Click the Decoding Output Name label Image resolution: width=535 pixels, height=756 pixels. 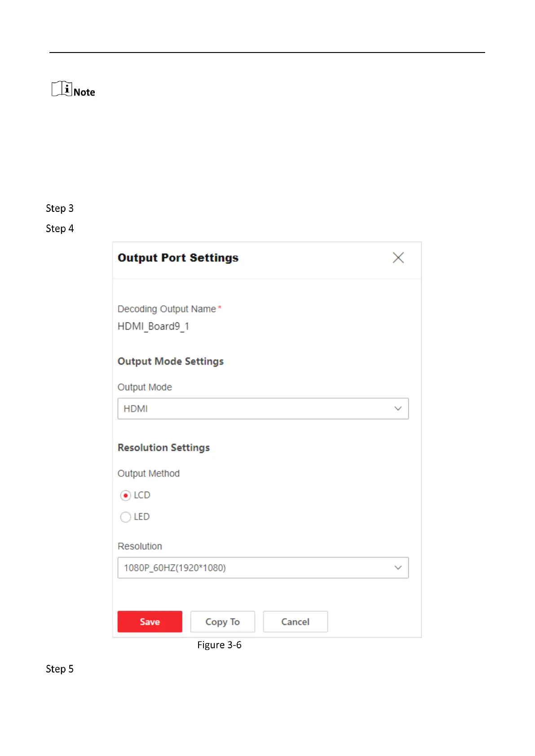167,309
